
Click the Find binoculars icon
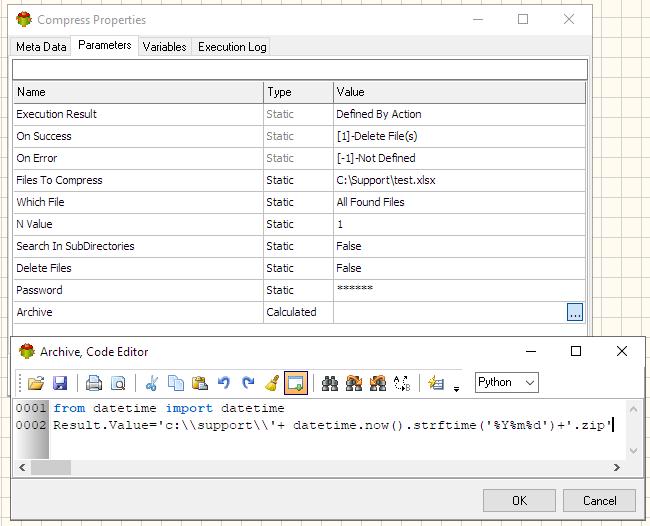[330, 383]
